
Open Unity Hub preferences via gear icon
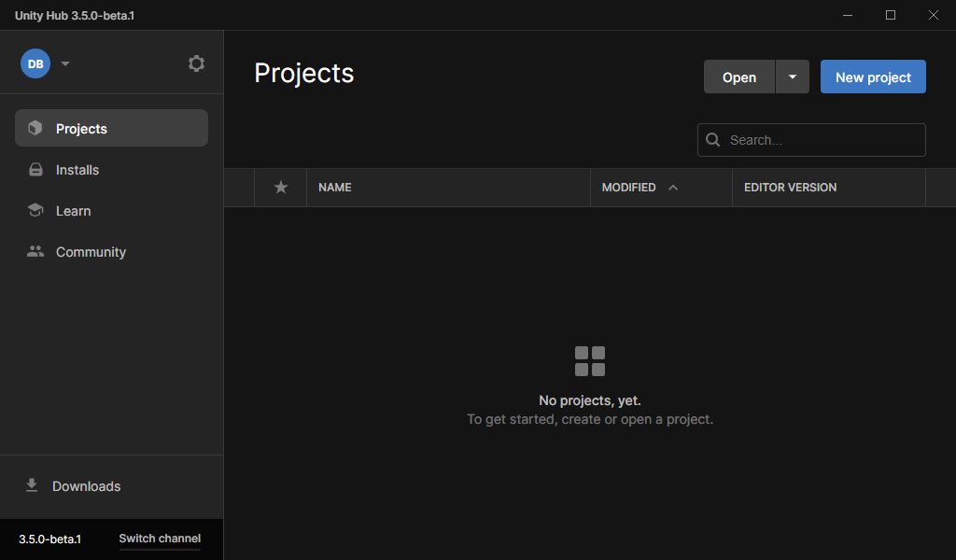click(196, 63)
